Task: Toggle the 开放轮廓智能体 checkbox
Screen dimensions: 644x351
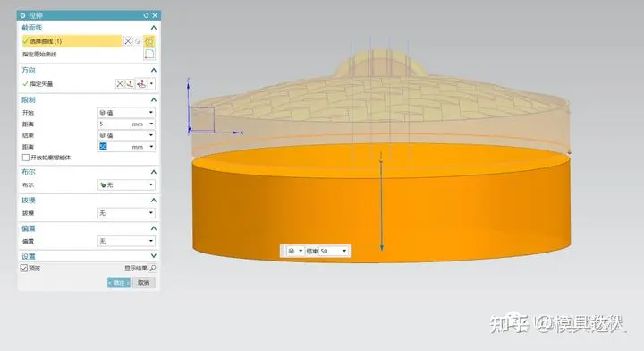Action: coord(26,158)
